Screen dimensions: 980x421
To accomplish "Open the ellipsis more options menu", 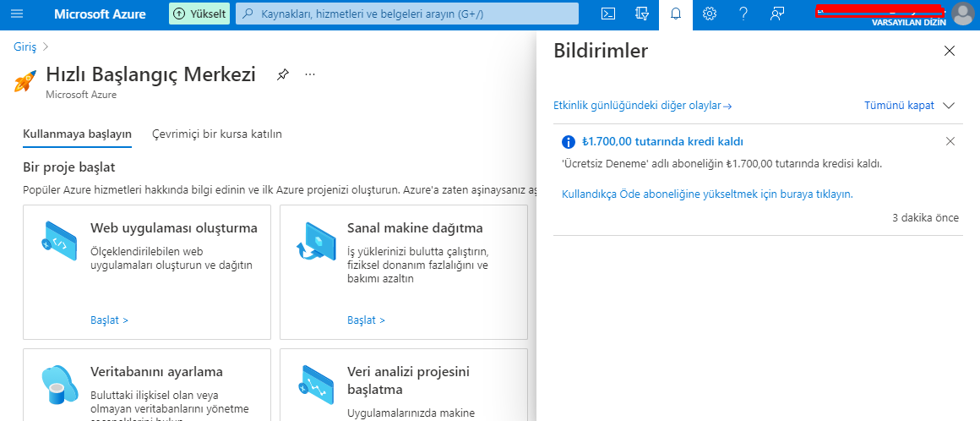I will pos(310,74).
